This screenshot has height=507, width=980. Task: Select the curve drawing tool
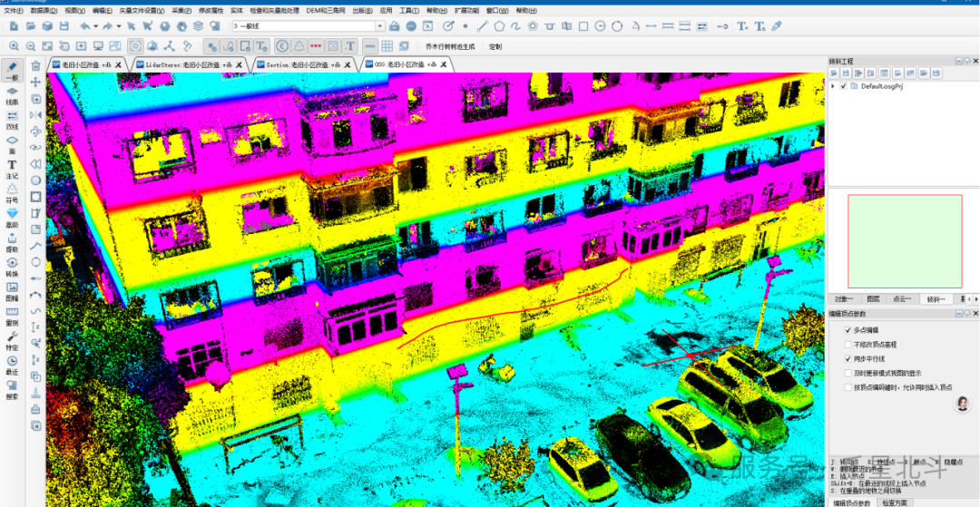515,26
